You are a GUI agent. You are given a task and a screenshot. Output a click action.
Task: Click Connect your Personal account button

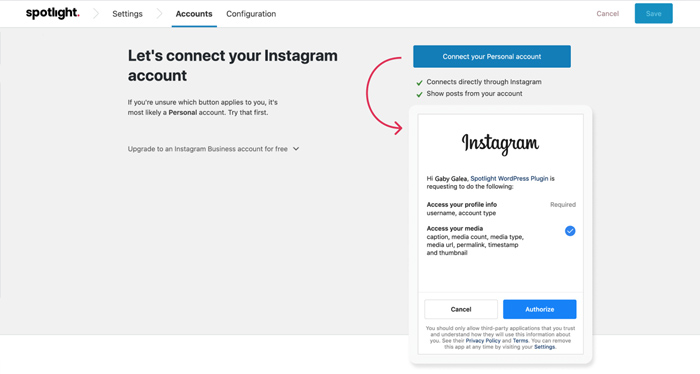492,56
